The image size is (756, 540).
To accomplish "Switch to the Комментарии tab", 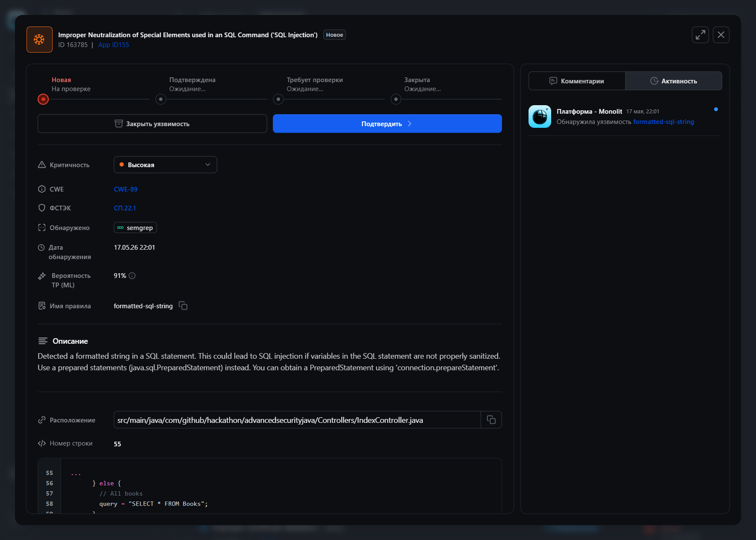I will tap(577, 81).
